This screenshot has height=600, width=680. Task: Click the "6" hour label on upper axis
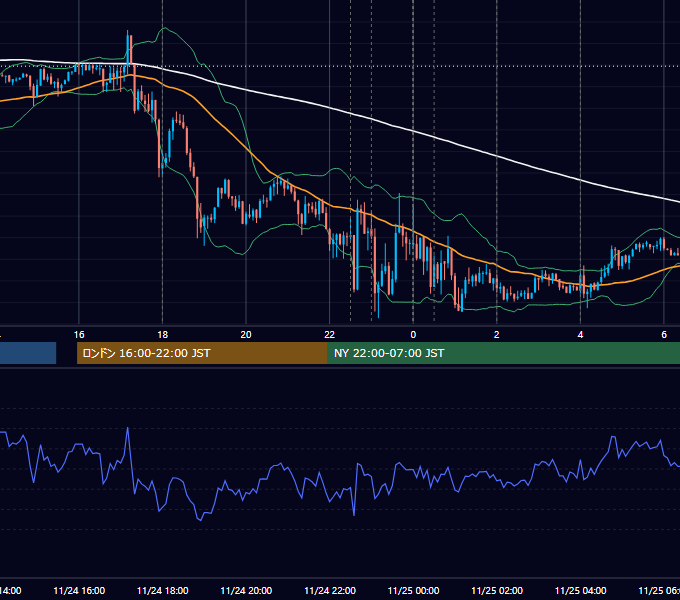click(664, 335)
